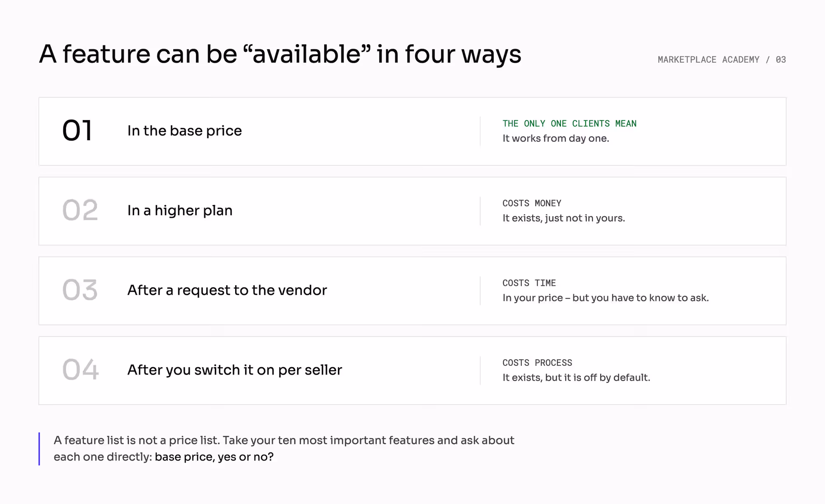Viewport: 825px width, 504px height.
Task: Select the MARKETPLACE ACADEMY / 03 label
Action: click(x=721, y=60)
